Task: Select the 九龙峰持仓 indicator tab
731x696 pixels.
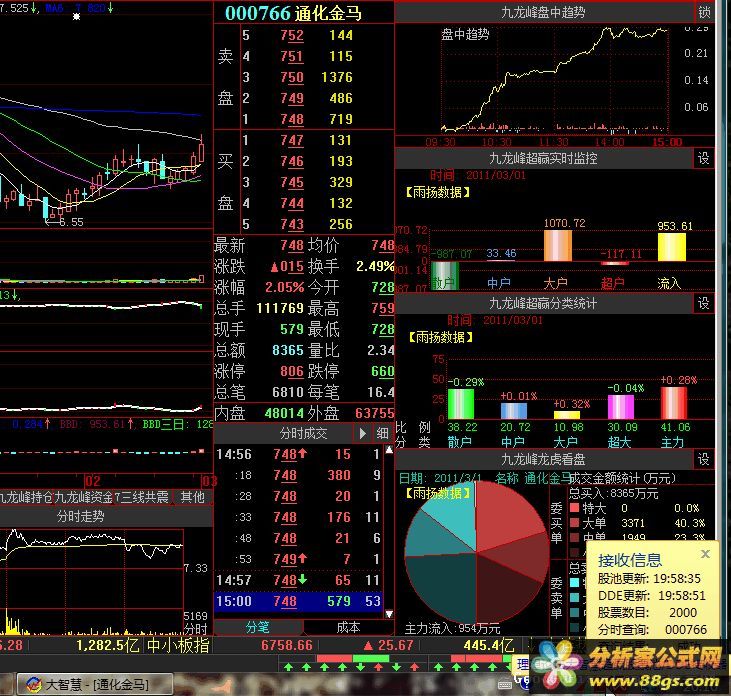Action: click(27, 497)
